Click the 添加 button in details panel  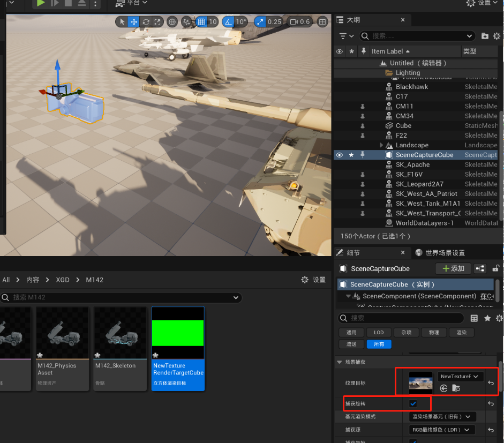click(453, 268)
